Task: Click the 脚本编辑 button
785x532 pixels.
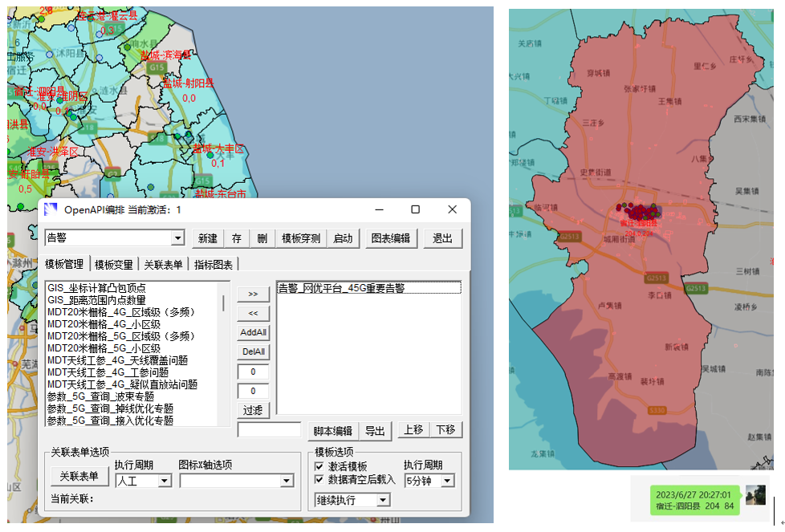Action: click(331, 430)
